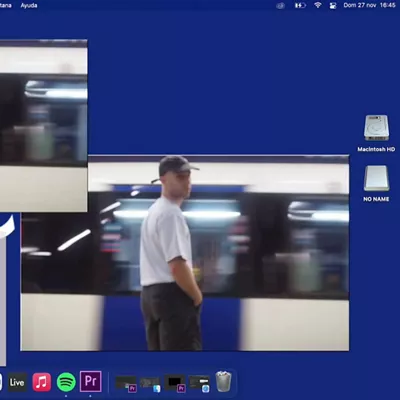This screenshot has width=400, height=400.
Task: Restore minimized Premiere window with black preview
Action: pyautogui.click(x=175, y=384)
